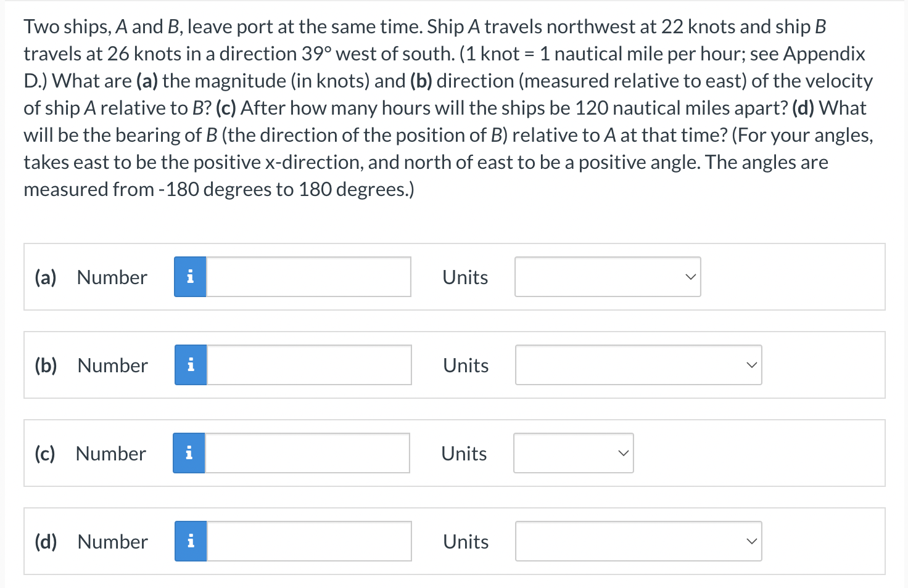Screen dimensions: 908x588
Task: Click the chevron on the (d) Units selector
Action: click(751, 541)
